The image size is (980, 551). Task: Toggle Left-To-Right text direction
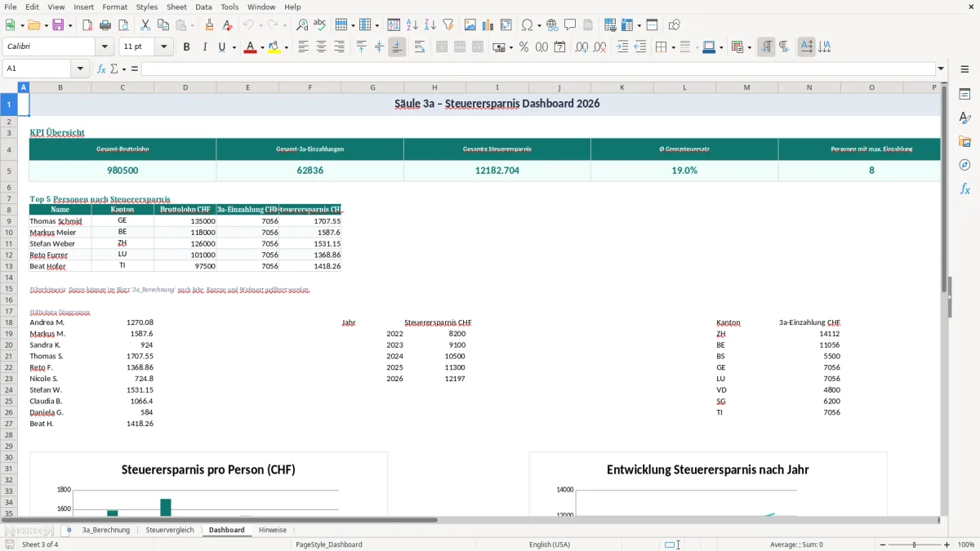pos(766,47)
